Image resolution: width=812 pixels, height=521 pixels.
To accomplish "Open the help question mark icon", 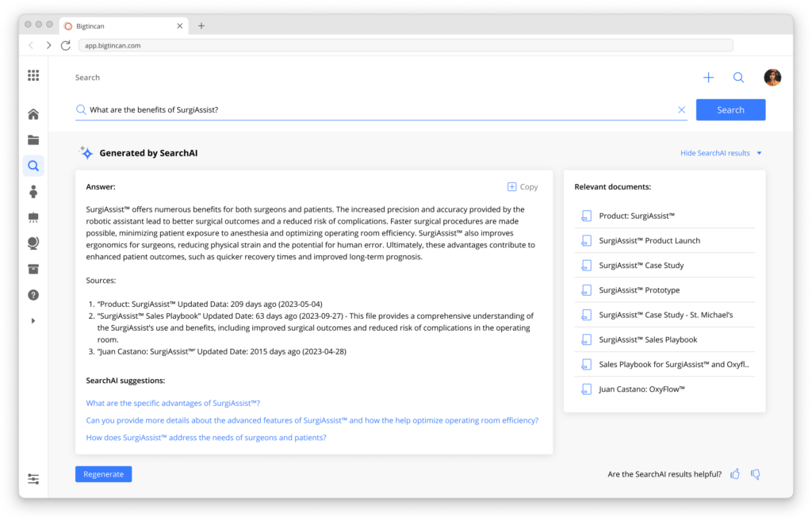I will 33,295.
